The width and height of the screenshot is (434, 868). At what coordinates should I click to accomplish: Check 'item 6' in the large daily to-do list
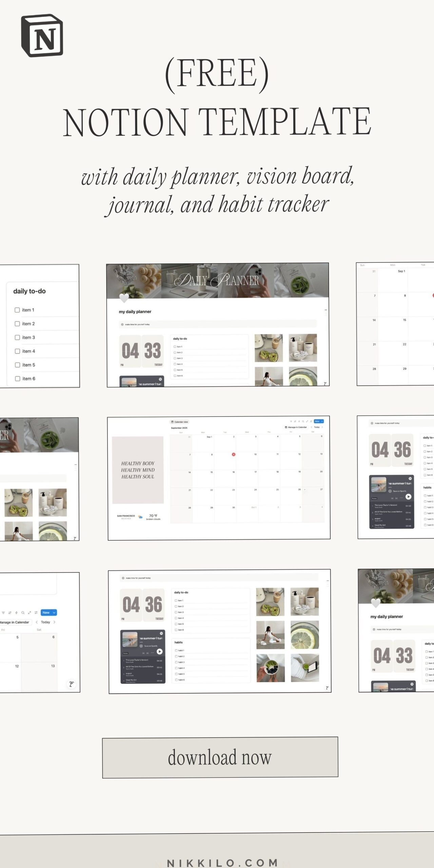tap(17, 379)
